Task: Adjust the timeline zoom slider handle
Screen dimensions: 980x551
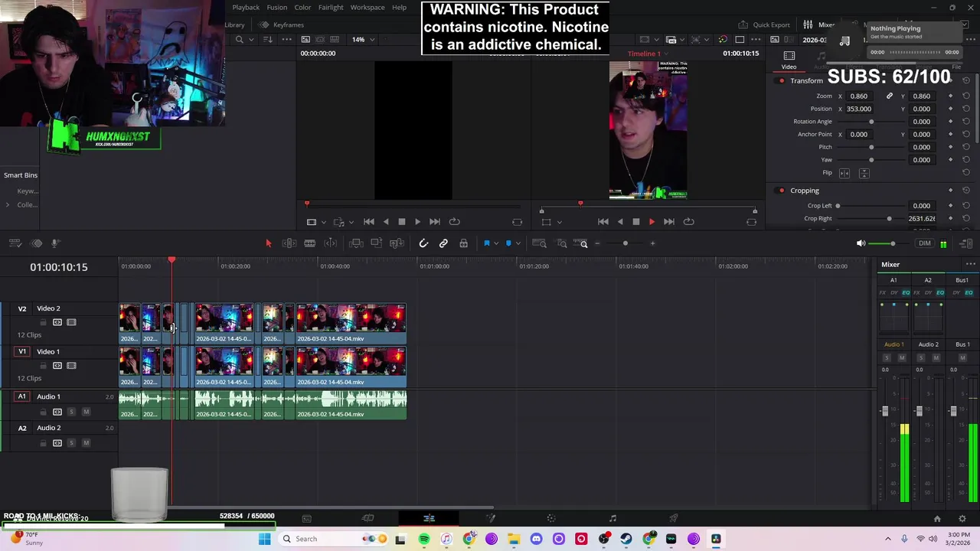Action: (625, 243)
